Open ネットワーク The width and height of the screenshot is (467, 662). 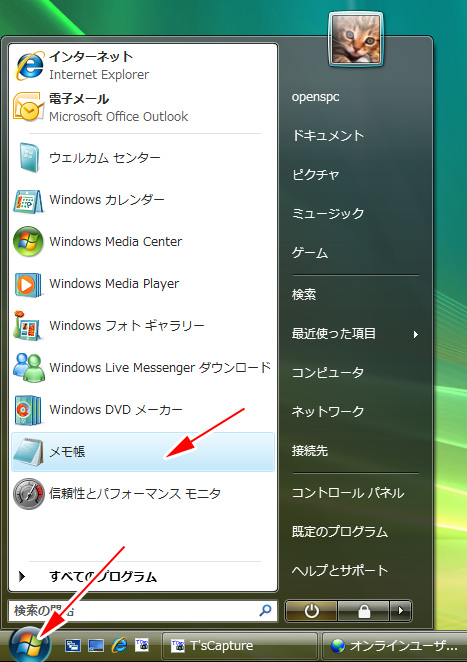click(x=328, y=412)
